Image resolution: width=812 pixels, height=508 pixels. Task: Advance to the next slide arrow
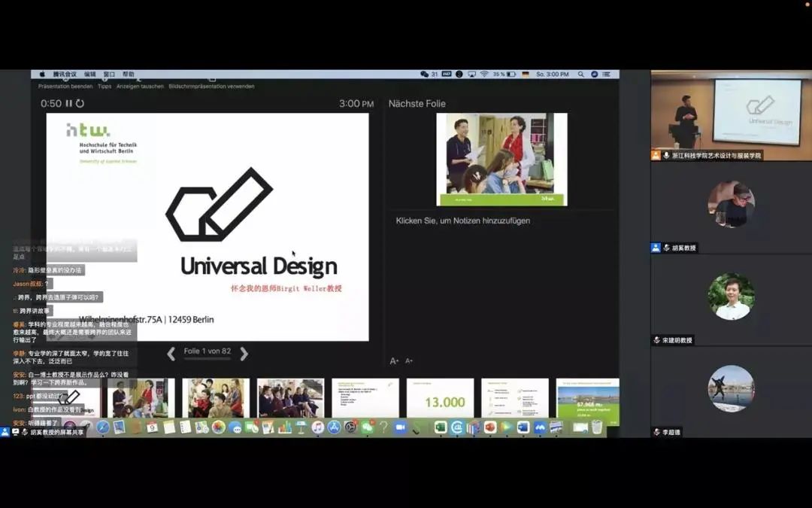click(244, 354)
